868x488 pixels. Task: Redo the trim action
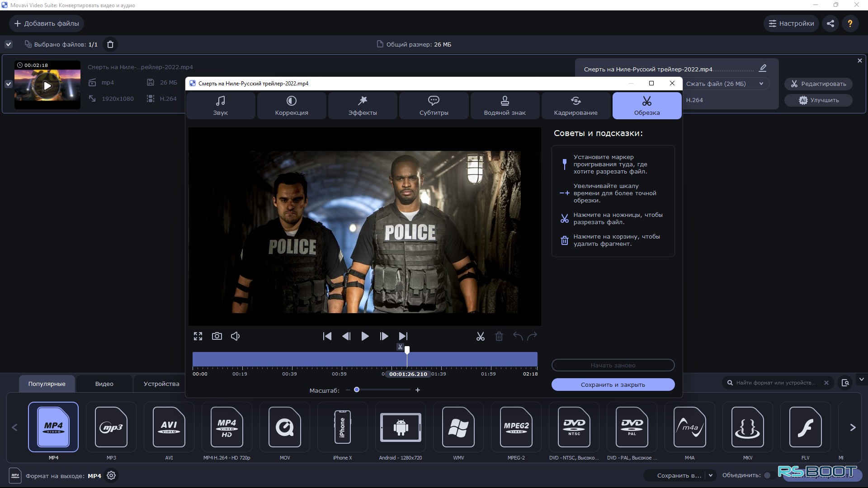point(533,336)
